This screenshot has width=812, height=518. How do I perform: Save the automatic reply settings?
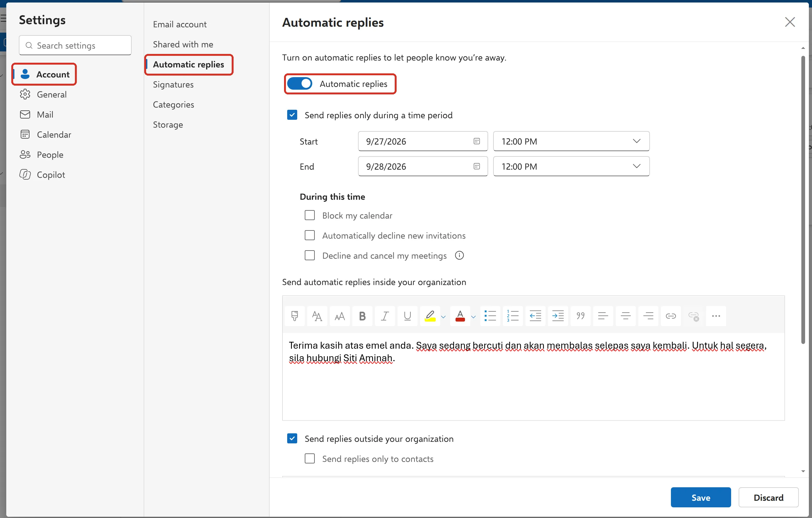click(701, 497)
